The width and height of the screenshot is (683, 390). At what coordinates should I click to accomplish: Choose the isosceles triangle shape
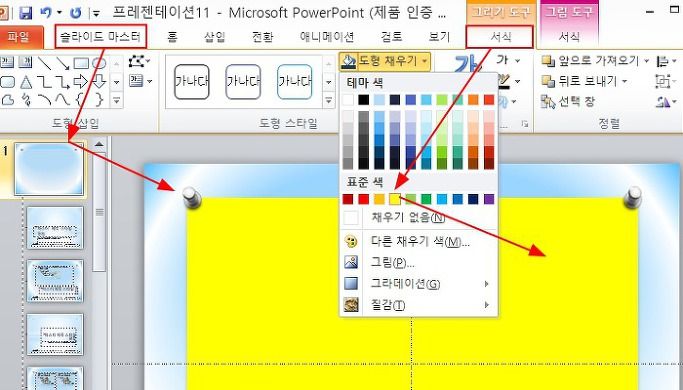pos(26,81)
